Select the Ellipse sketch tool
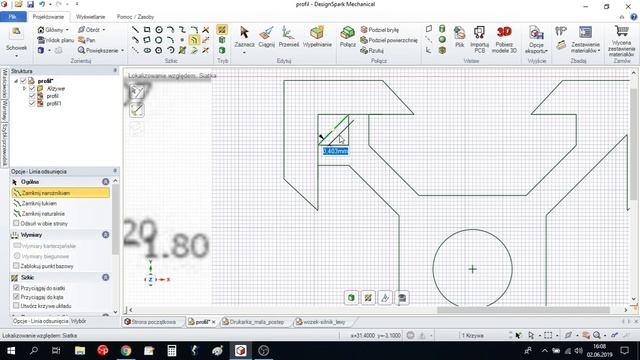Screen dimensions: 640x360 tap(147, 50)
